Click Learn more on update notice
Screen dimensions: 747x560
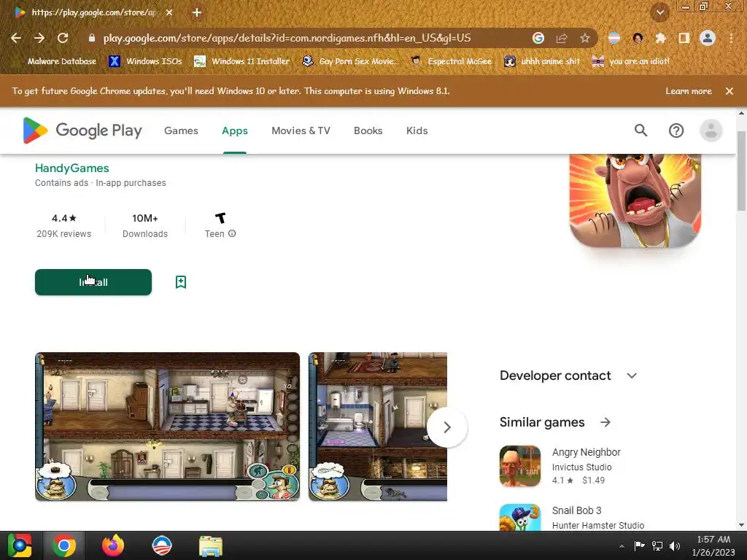(689, 91)
